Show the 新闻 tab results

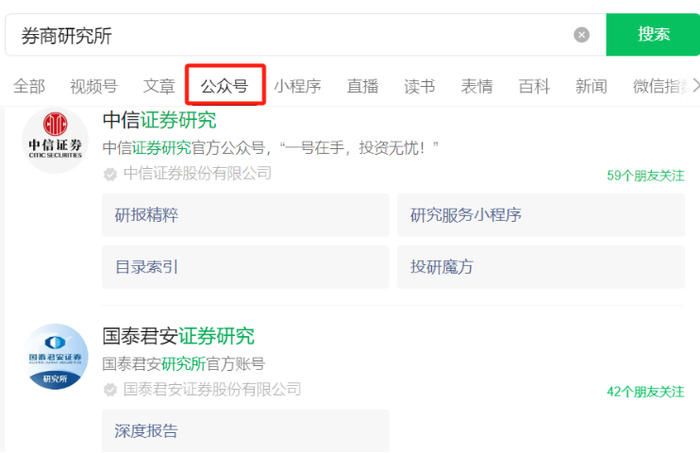coord(591,86)
